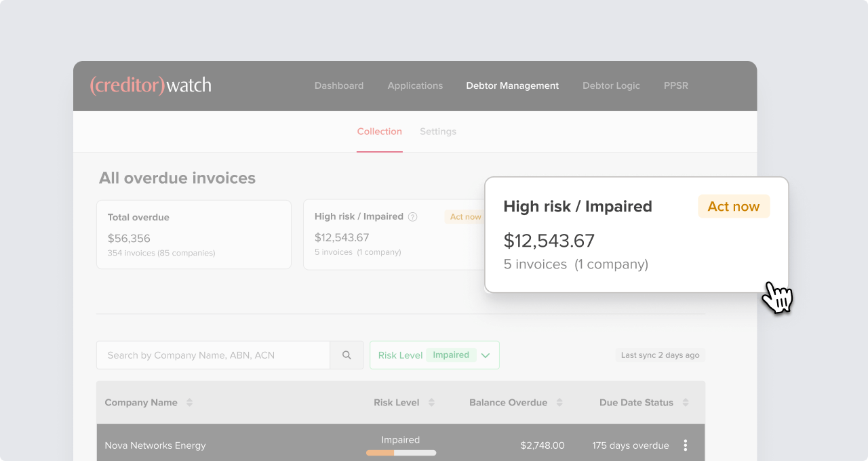Open the Dashboard nav item
868x461 pixels.
[339, 86]
